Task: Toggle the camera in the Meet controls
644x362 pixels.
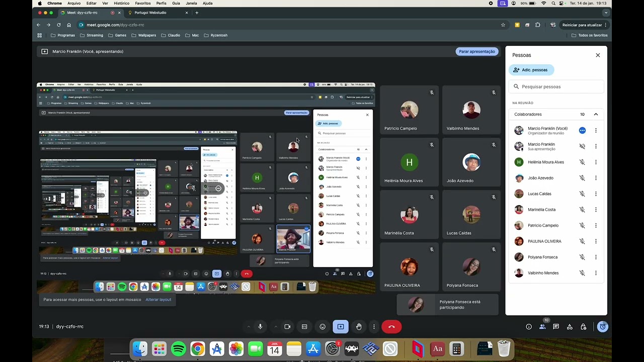Action: 287,327
